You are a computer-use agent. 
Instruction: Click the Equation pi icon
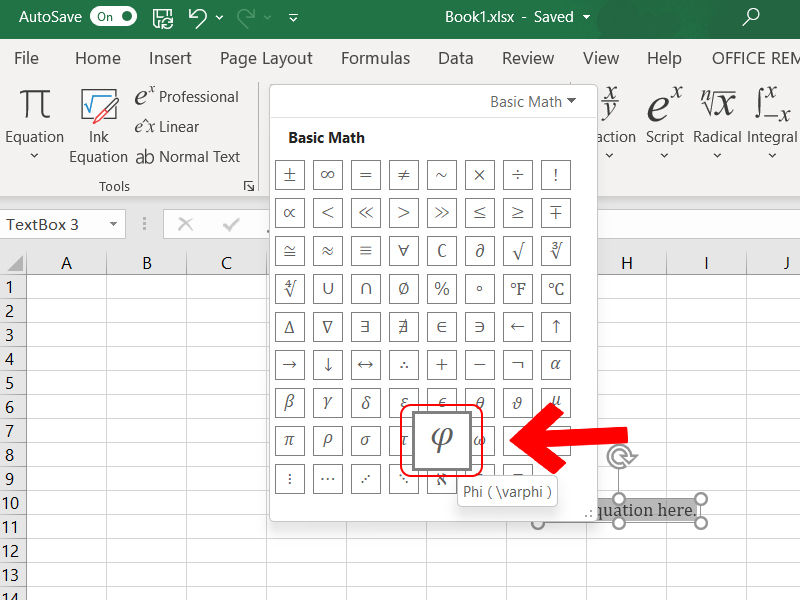click(x=35, y=106)
